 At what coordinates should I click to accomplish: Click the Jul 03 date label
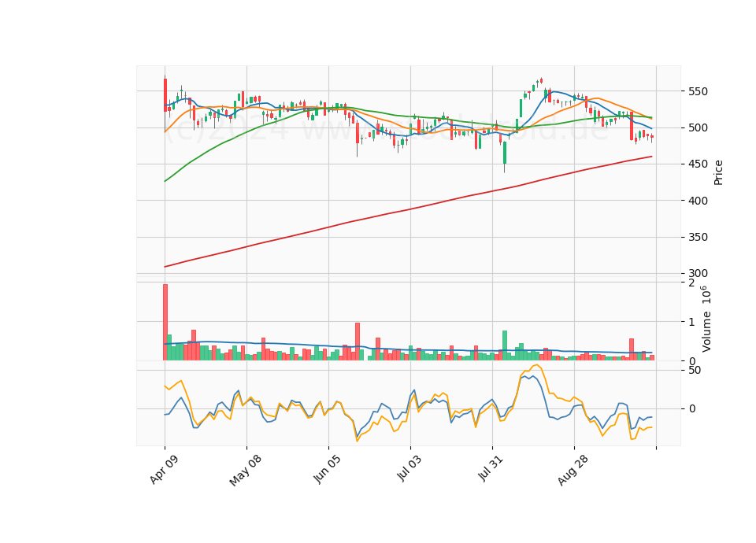pos(409,467)
